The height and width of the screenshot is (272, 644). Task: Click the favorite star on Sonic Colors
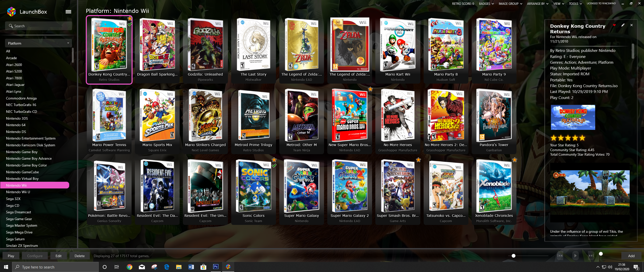point(274,160)
